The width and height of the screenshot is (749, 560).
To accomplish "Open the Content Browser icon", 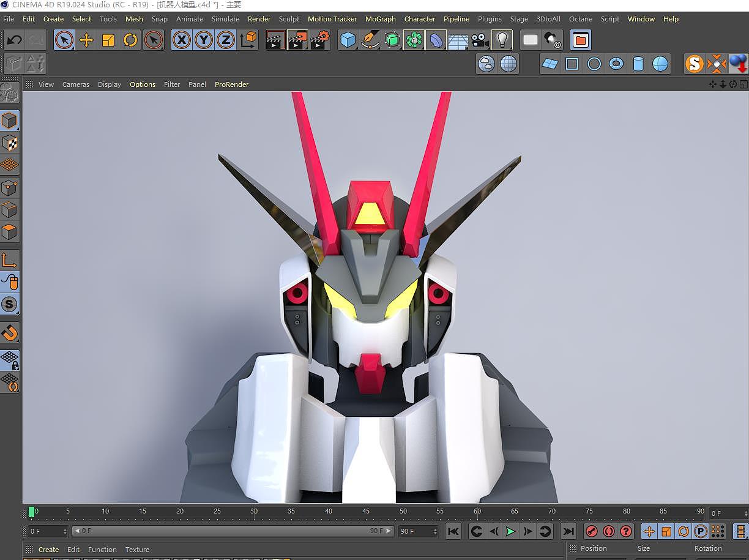I will coord(581,41).
